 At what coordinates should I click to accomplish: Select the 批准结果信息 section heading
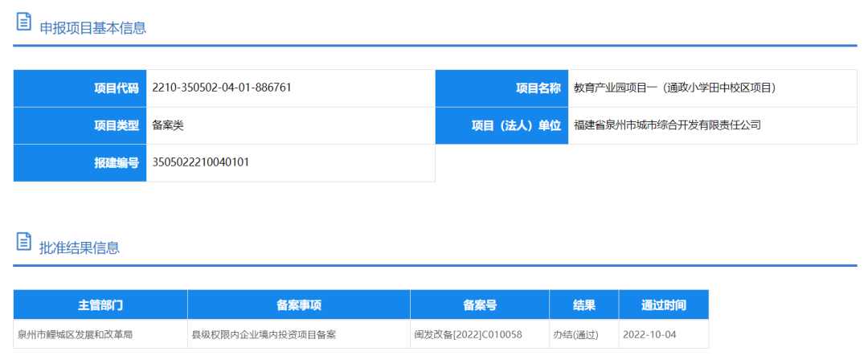coord(80,247)
